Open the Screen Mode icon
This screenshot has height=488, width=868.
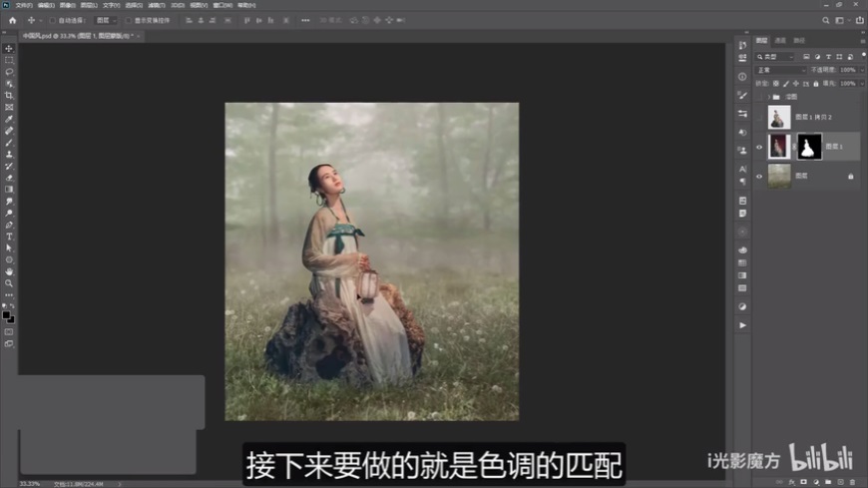(9, 344)
